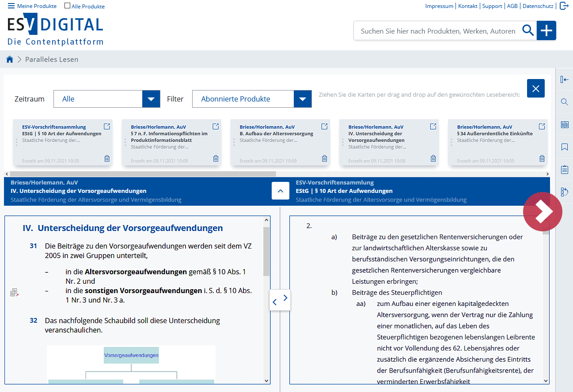
Task: Open ESV-Vorschriftensammlung card in new window
Action: pyautogui.click(x=107, y=127)
